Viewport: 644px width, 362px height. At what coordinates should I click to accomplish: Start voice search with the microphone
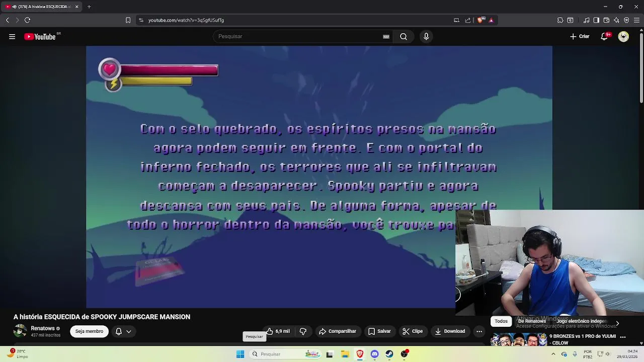tap(426, 36)
